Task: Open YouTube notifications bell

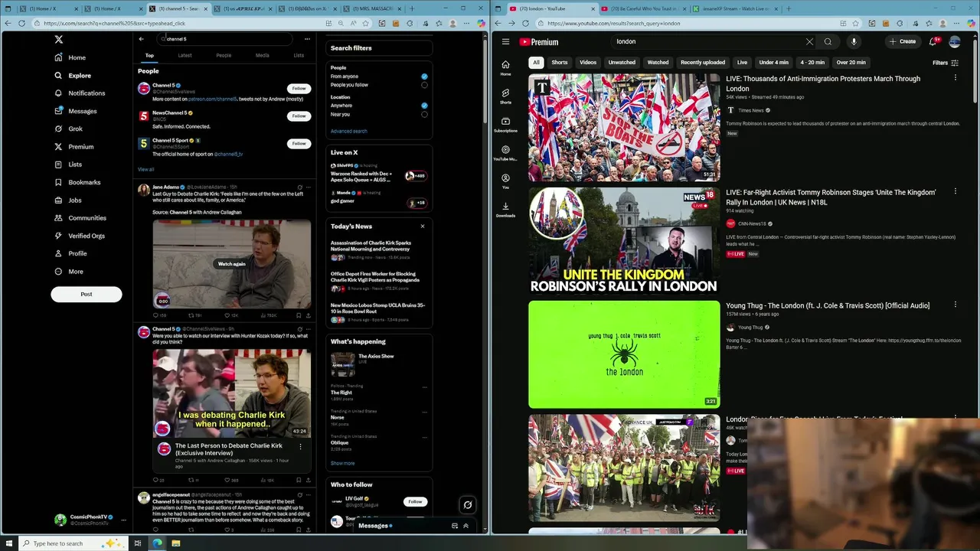Action: point(933,42)
